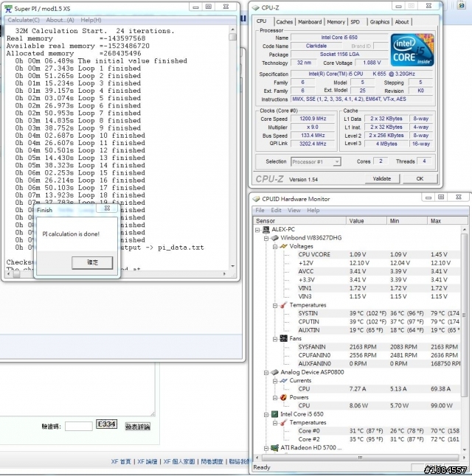
Task: Open Help menu in Hardware Monitor
Action: click(313, 210)
